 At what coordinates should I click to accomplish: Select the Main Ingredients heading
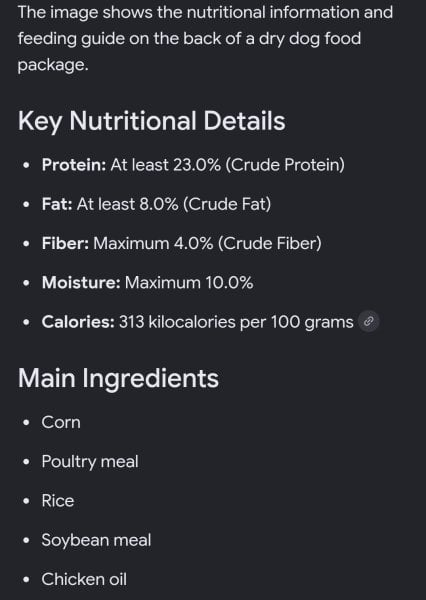coord(118,378)
